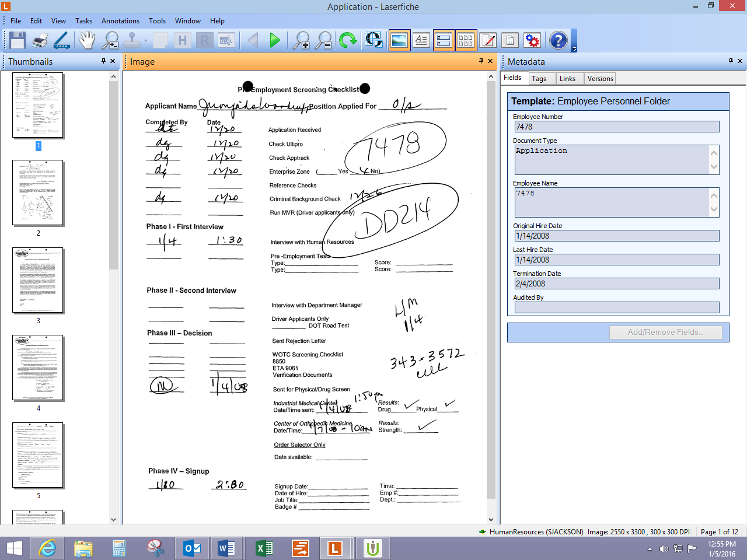
Task: Click the Zoom Out magnifier icon
Action: 324,40
